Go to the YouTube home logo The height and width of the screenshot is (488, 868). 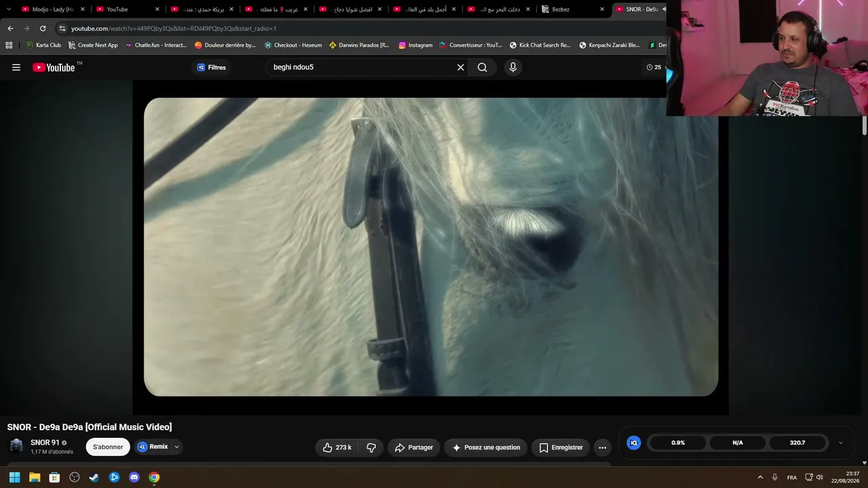pos(54,67)
